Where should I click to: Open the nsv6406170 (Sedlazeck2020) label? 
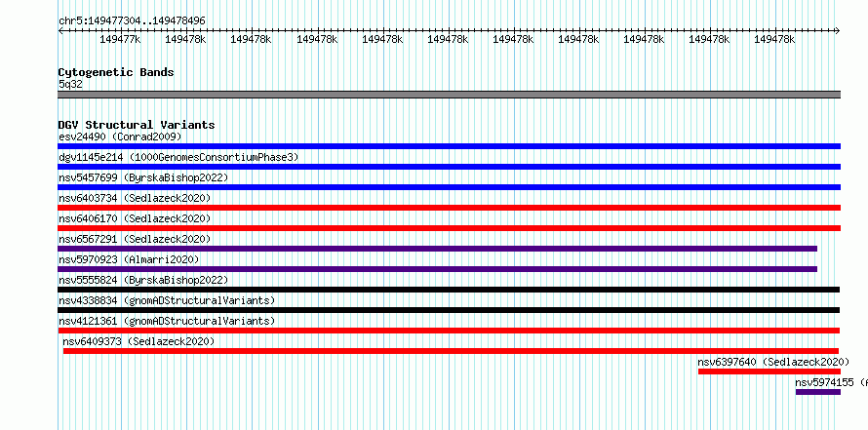(135, 218)
